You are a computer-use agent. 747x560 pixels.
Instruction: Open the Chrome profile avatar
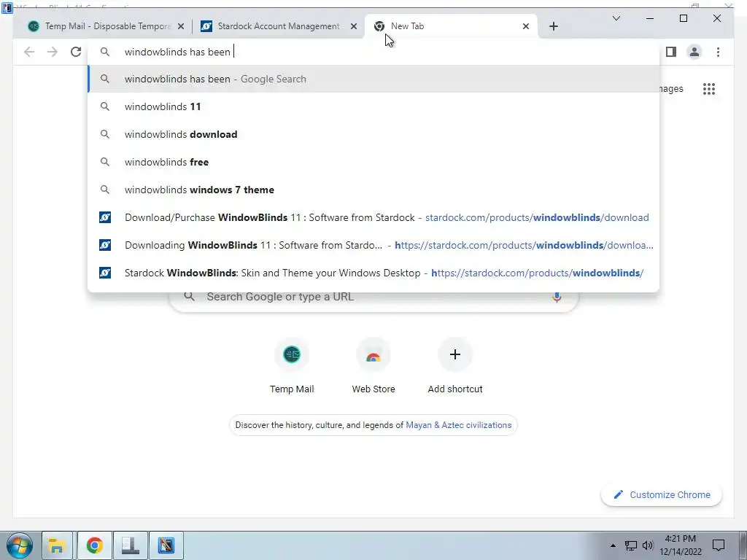(x=694, y=52)
